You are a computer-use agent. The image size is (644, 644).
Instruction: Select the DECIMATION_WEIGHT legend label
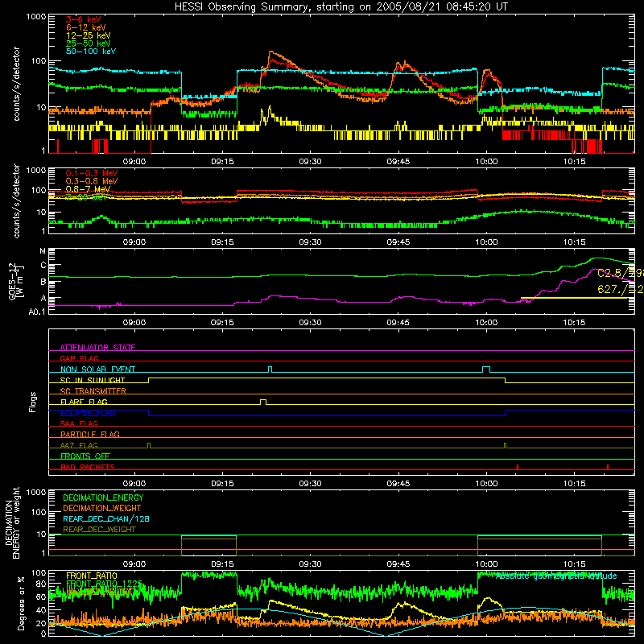102,508
